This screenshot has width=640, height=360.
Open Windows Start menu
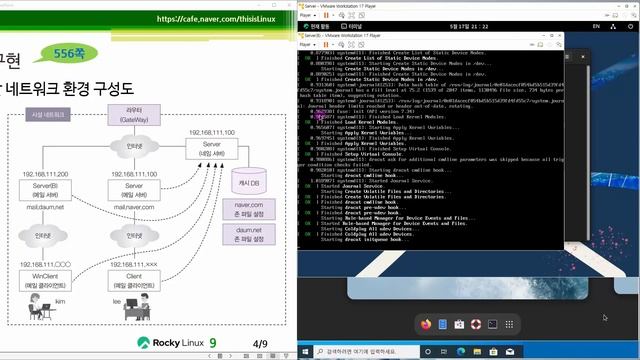(x=305, y=351)
